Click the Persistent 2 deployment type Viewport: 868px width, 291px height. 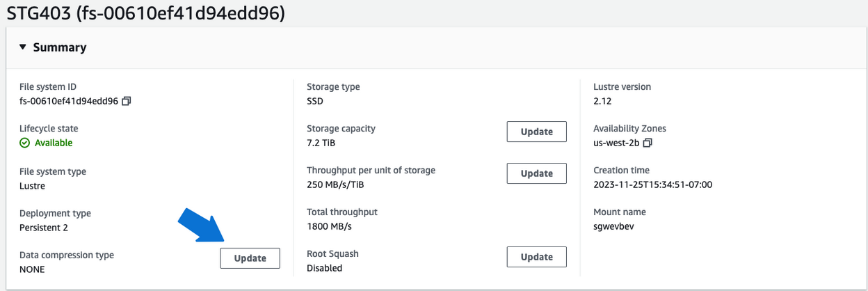click(44, 228)
